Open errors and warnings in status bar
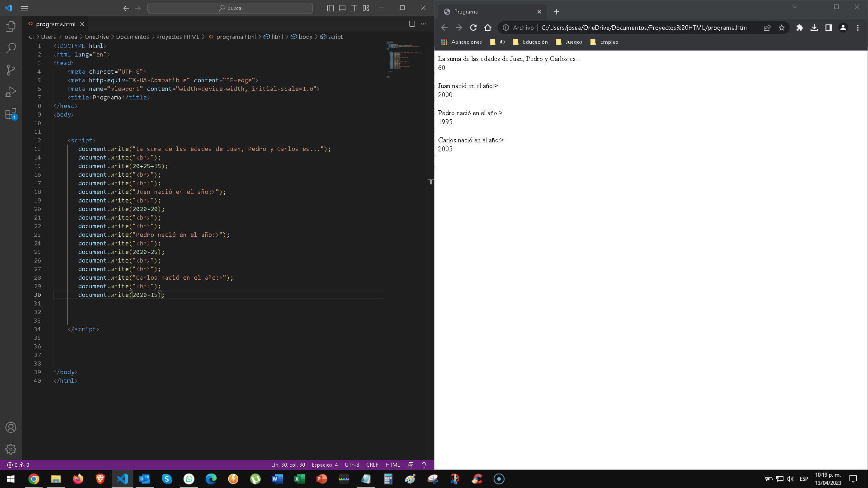This screenshot has height=488, width=868. coord(18,465)
